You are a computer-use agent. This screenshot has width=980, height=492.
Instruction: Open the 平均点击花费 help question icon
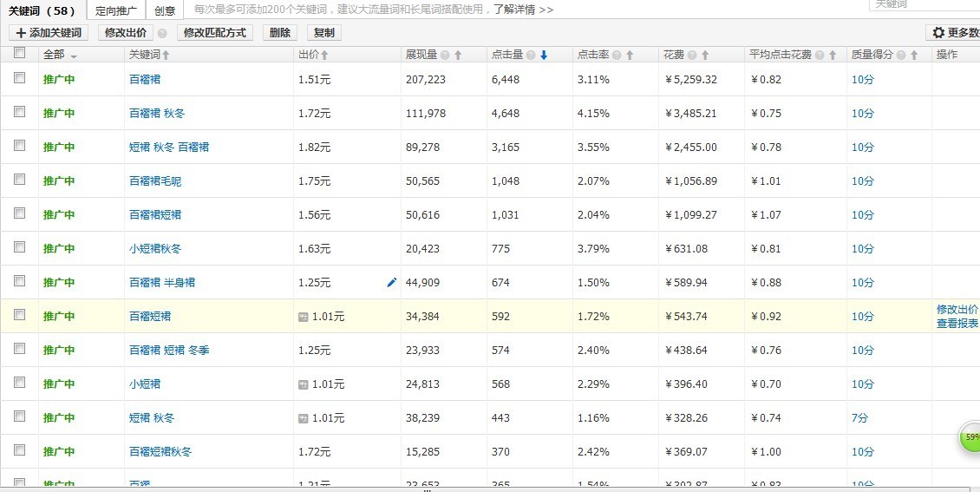pyautogui.click(x=820, y=55)
